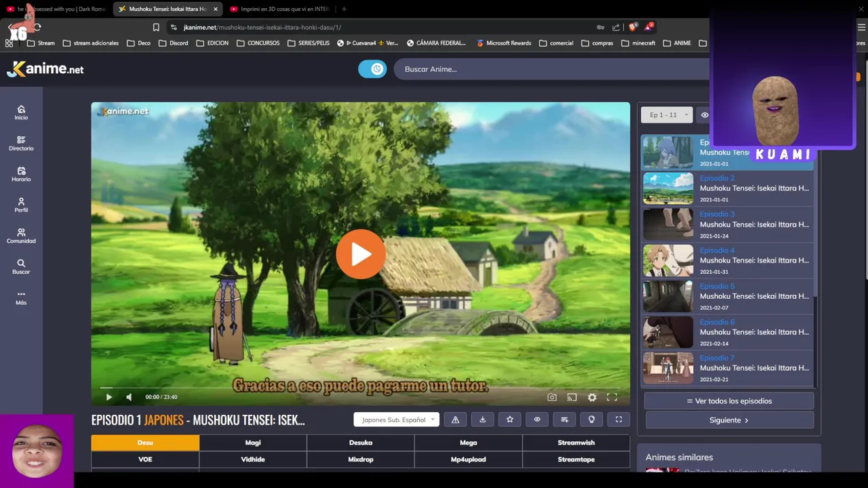Open Directorio from the sidebar
This screenshot has height=488, width=868.
(21, 143)
